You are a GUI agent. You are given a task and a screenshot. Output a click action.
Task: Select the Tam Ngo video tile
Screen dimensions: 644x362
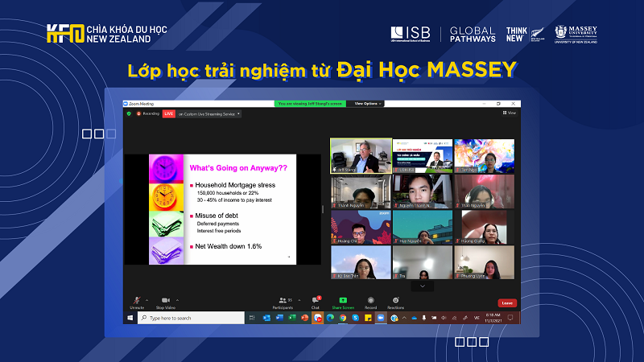click(485, 155)
